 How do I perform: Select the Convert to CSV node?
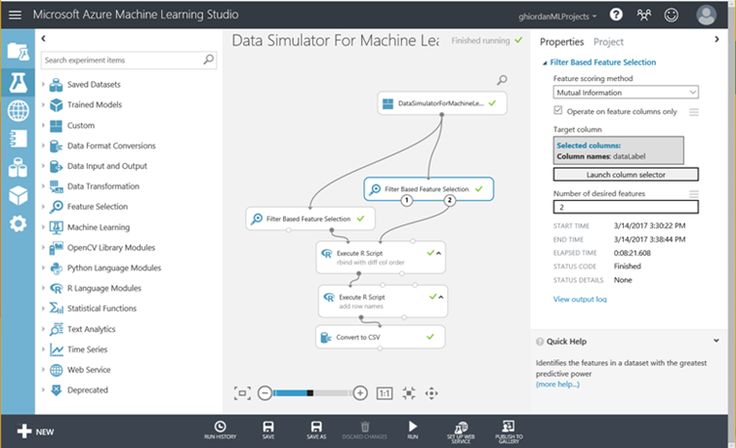(380, 337)
